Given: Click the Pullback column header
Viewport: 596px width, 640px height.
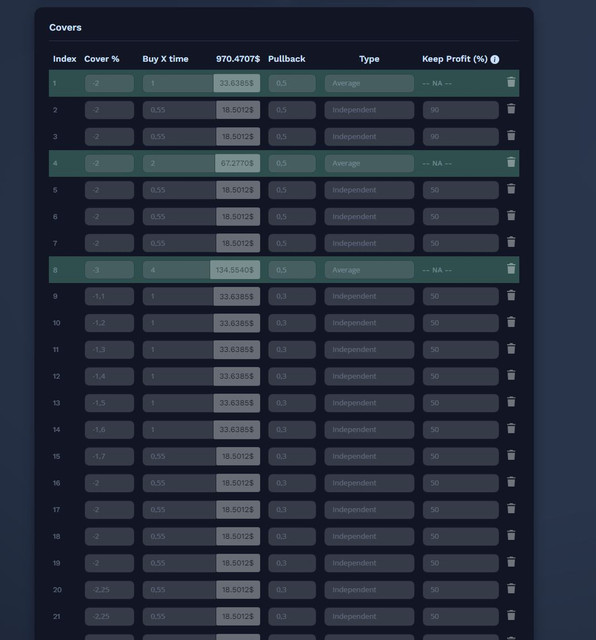Looking at the screenshot, I should click(x=287, y=59).
